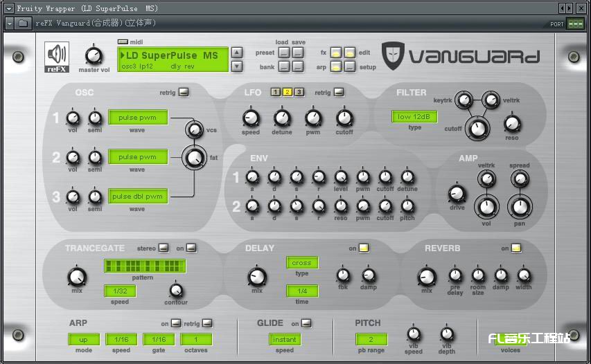The width and height of the screenshot is (591, 364).
Task: Click the AMP pan knob
Action: point(520,207)
